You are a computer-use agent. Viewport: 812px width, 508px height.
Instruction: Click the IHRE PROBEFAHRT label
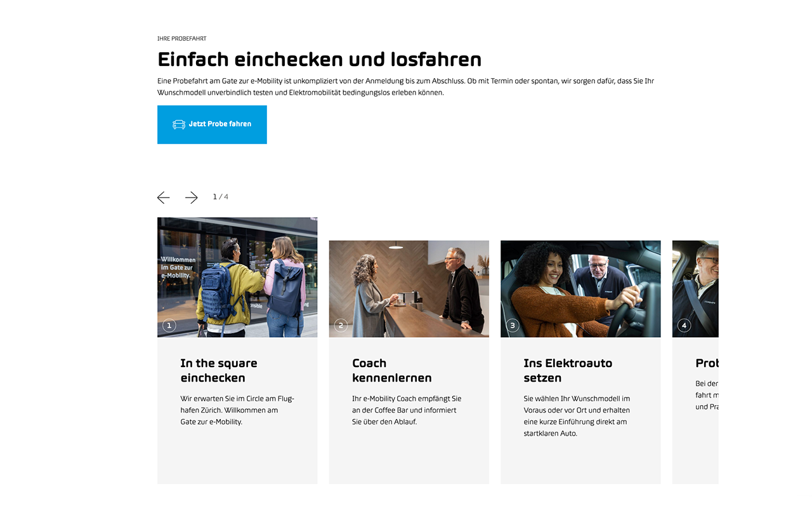click(x=182, y=39)
